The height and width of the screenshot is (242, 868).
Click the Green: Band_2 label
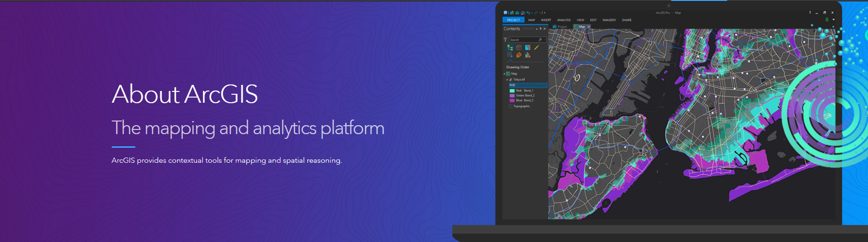[x=525, y=95]
